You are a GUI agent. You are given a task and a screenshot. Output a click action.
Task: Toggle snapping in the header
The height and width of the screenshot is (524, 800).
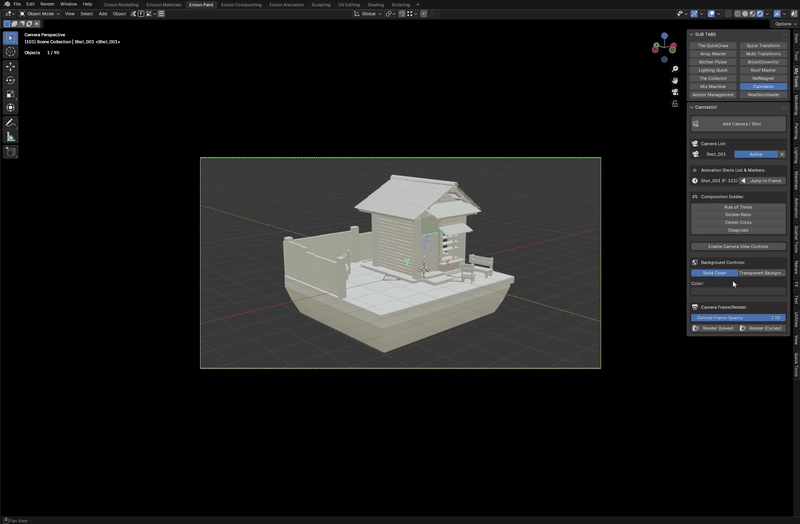click(x=402, y=14)
